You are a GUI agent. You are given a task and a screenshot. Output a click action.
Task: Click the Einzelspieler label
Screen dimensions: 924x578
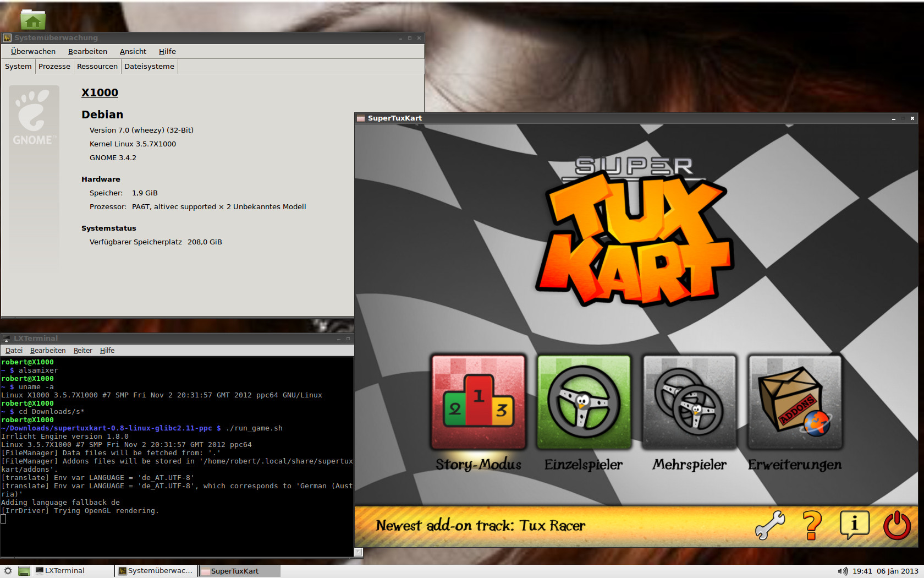584,465
